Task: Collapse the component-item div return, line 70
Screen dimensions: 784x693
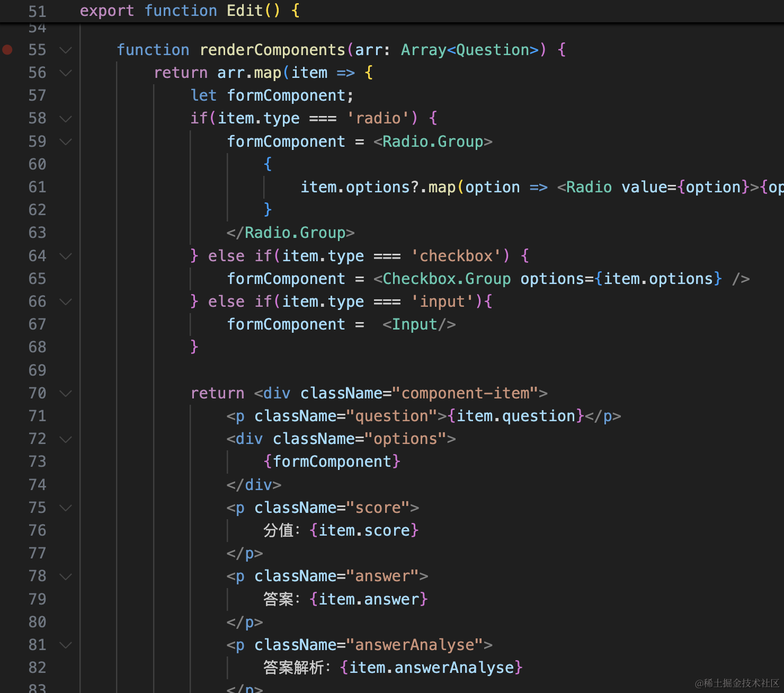Action: click(66, 394)
